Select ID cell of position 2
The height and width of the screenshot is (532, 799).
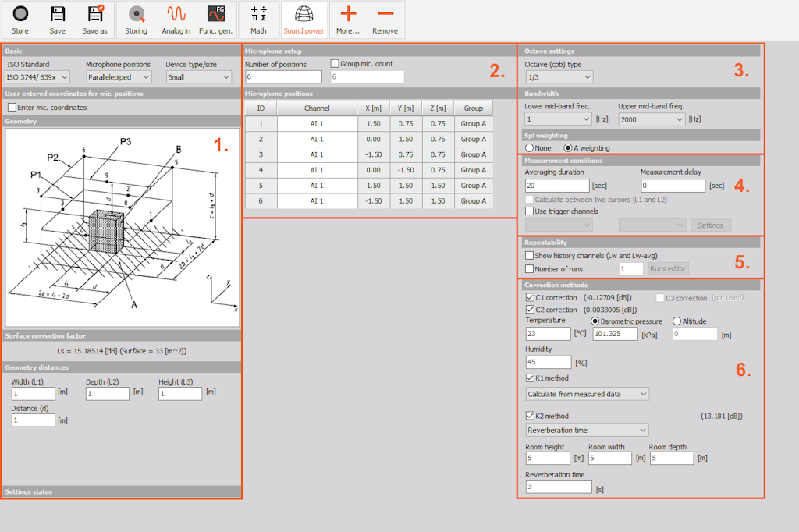(261, 139)
